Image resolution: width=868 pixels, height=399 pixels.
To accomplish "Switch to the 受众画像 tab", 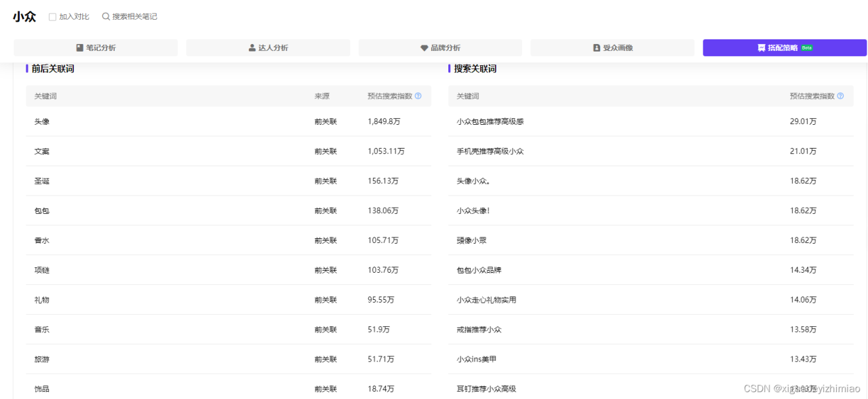I will tap(612, 47).
